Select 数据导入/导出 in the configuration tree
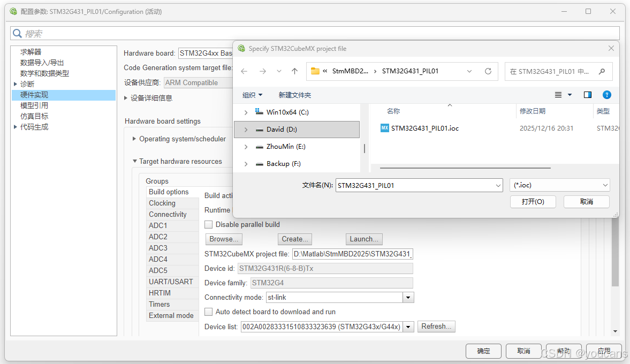The height and width of the screenshot is (364, 630). 42,63
